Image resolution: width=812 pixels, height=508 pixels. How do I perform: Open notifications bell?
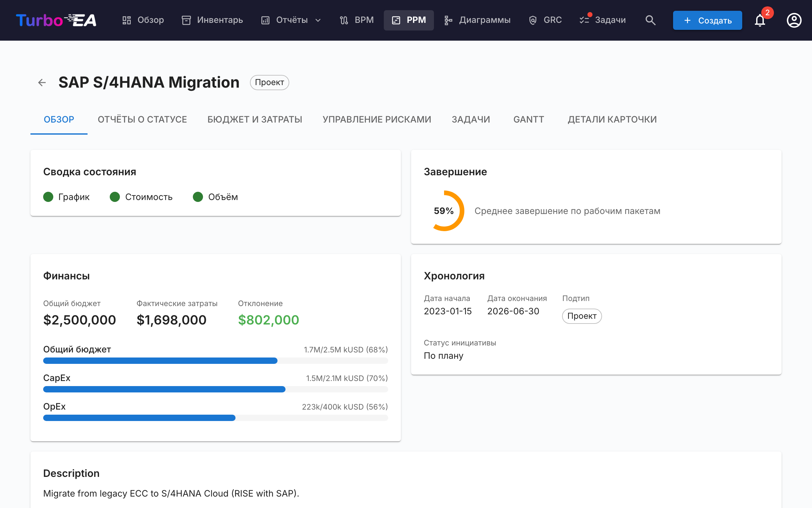pyautogui.click(x=760, y=21)
